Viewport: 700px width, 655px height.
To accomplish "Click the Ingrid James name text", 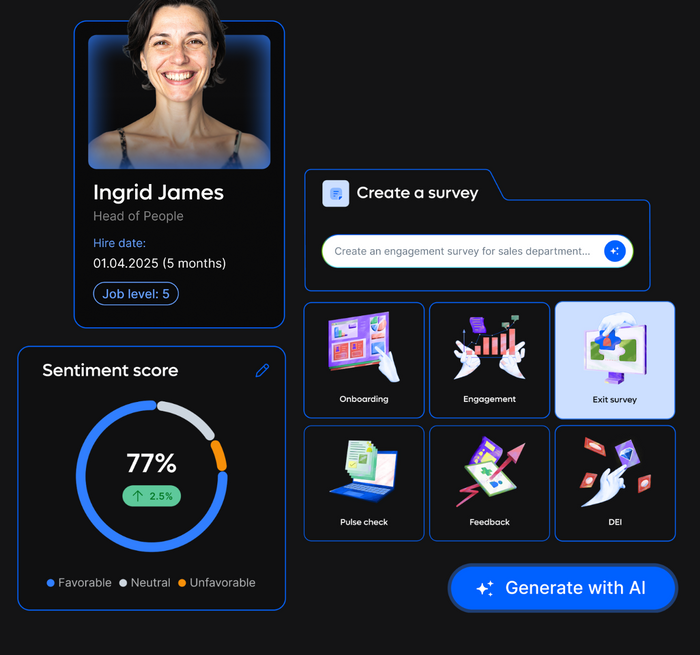I will (x=158, y=192).
